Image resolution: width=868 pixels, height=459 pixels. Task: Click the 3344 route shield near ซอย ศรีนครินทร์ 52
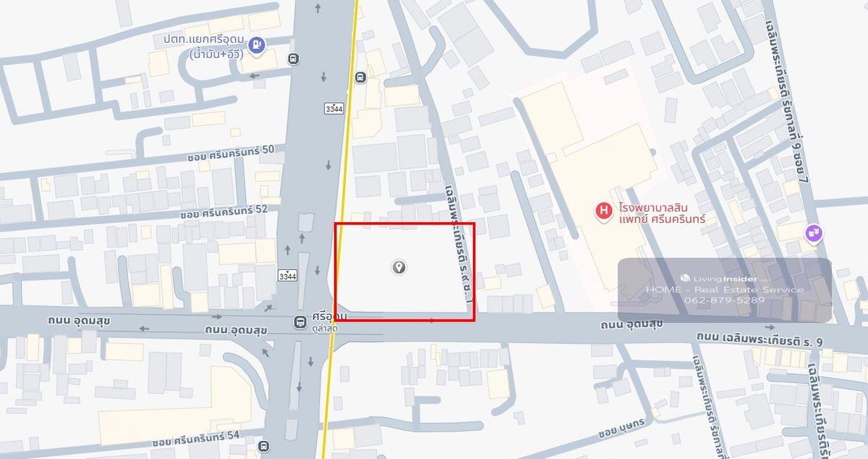pyautogui.click(x=287, y=276)
